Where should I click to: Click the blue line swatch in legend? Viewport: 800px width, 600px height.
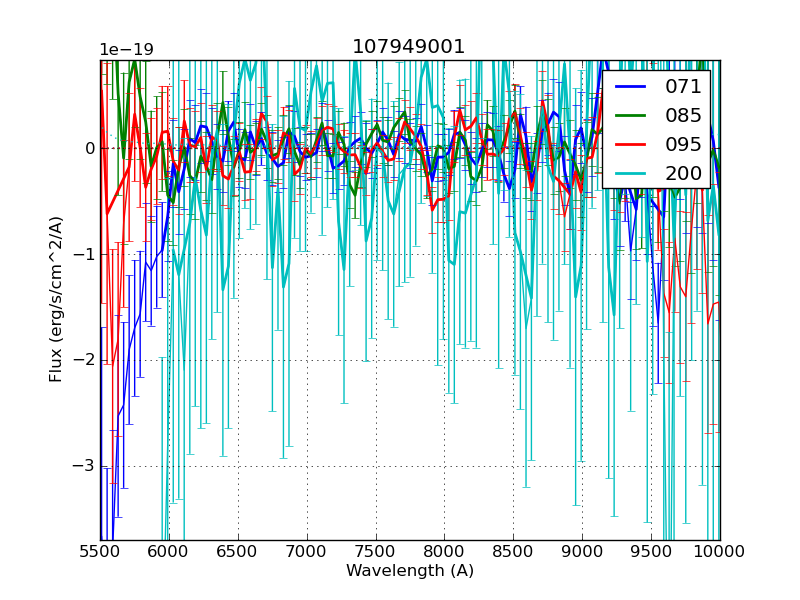point(630,87)
